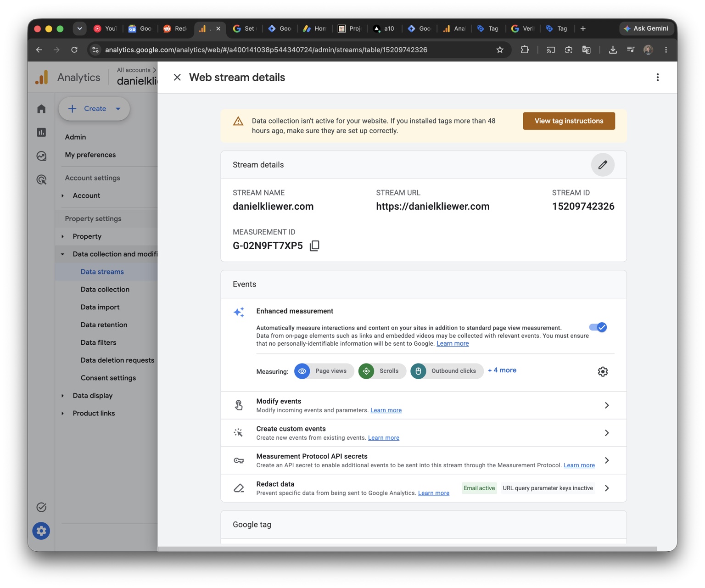Go back to the previous page
The height and width of the screenshot is (588, 705).
39,50
